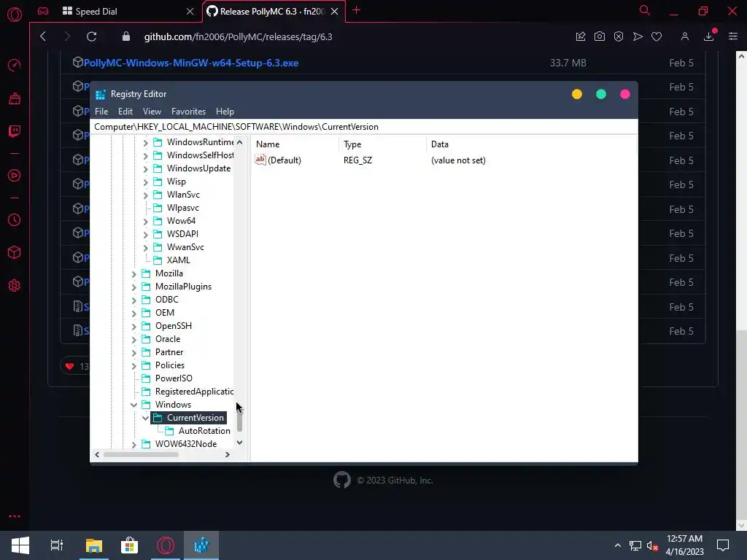The height and width of the screenshot is (560, 747).
Task: Open the notification center icon
Action: point(723,545)
